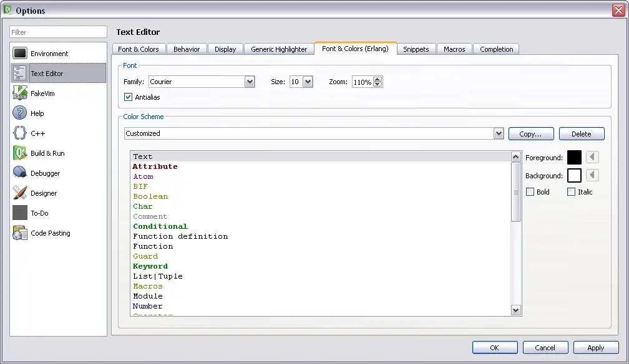Select the Guard row
This screenshot has width=629, height=364.
pyautogui.click(x=321, y=256)
